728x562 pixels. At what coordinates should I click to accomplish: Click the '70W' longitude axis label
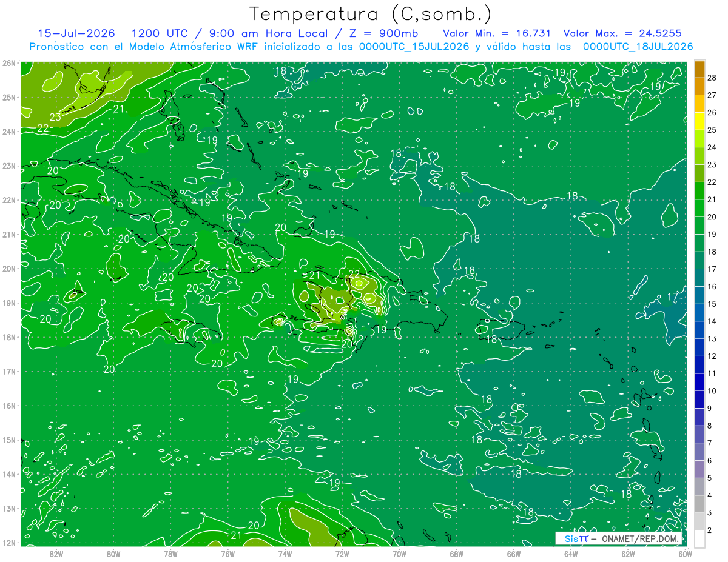click(x=399, y=554)
